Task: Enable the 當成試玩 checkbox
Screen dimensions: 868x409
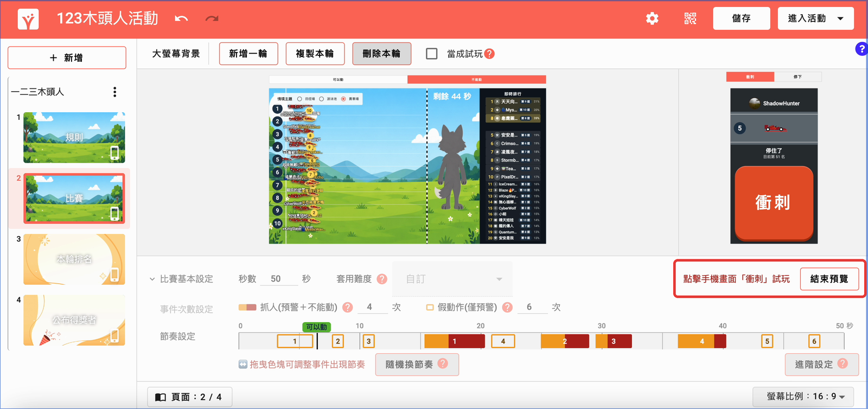Action: click(432, 54)
